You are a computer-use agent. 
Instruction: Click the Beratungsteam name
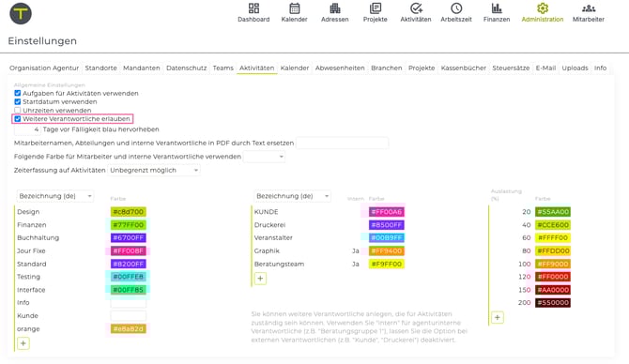point(279,265)
